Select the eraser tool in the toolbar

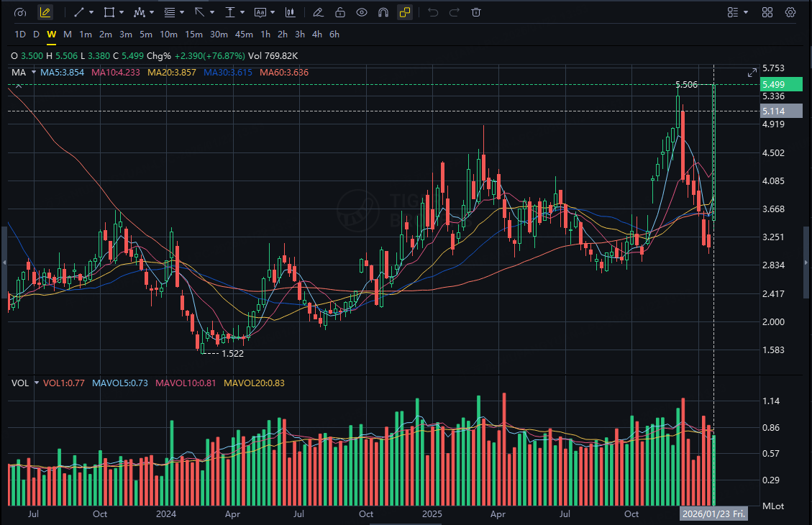(318, 12)
